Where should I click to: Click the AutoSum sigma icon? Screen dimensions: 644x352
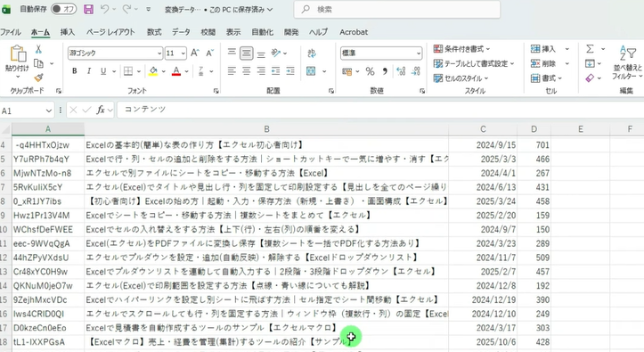(x=591, y=49)
